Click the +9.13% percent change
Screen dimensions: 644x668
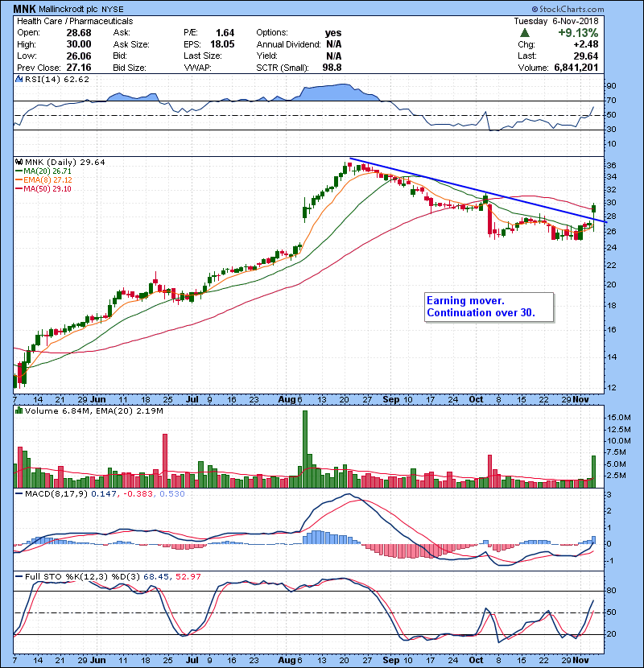point(578,33)
